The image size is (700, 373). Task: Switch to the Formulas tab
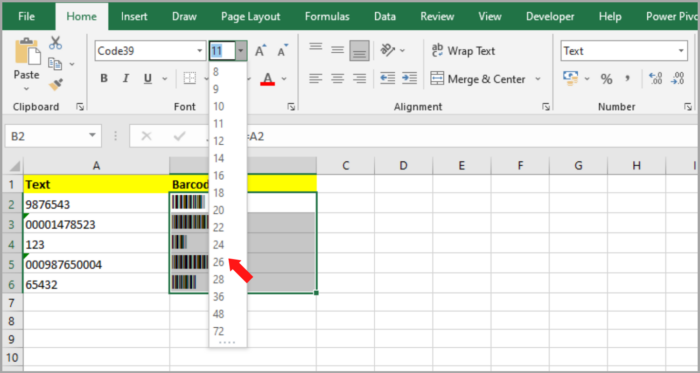(x=327, y=17)
